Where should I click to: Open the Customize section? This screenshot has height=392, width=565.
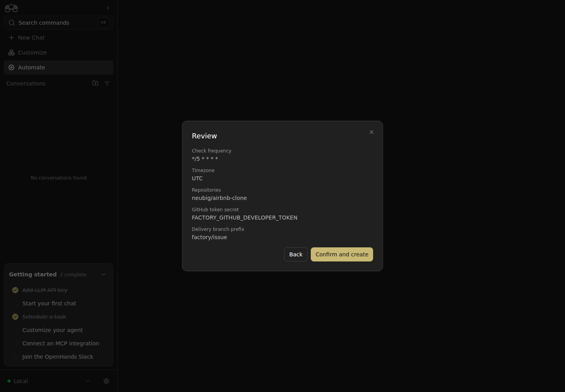tap(58, 53)
